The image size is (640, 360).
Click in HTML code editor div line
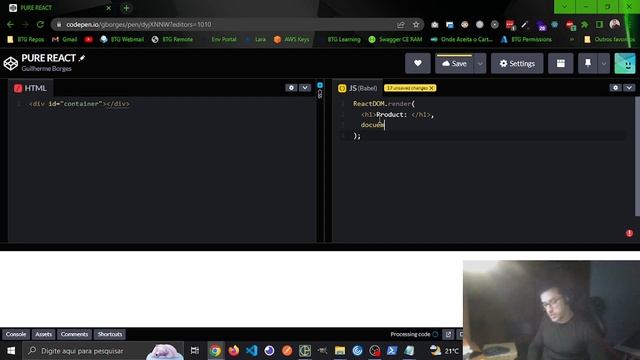79,104
